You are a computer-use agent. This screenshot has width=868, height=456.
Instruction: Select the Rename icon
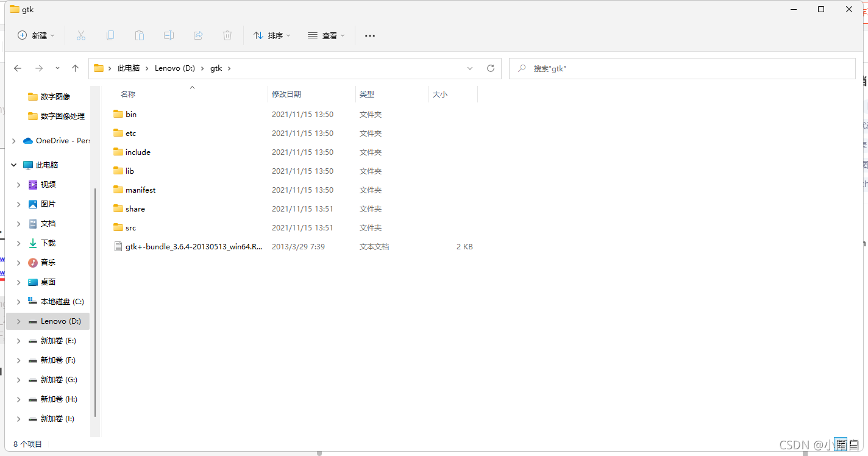click(x=169, y=35)
